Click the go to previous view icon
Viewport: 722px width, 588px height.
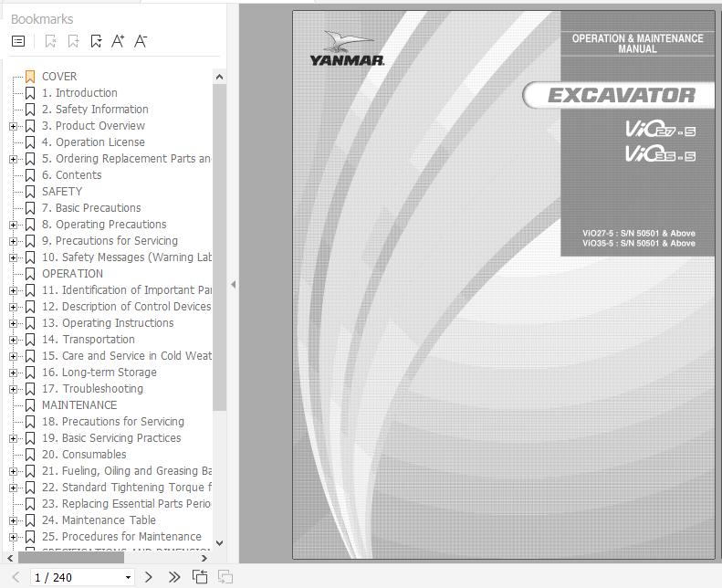pyautogui.click(x=200, y=577)
